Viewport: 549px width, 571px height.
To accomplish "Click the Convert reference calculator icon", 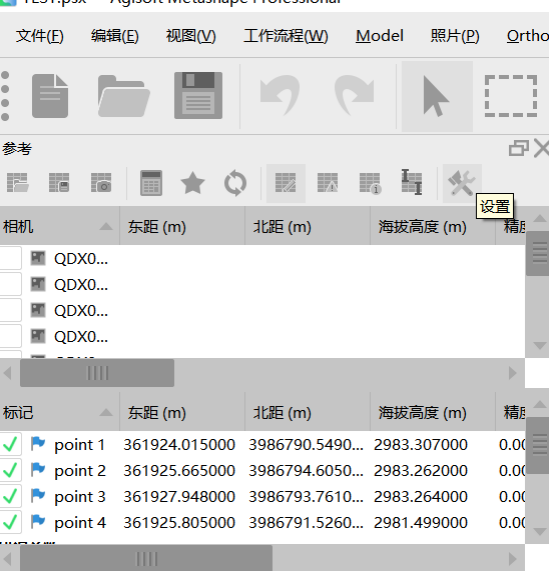I will [151, 183].
